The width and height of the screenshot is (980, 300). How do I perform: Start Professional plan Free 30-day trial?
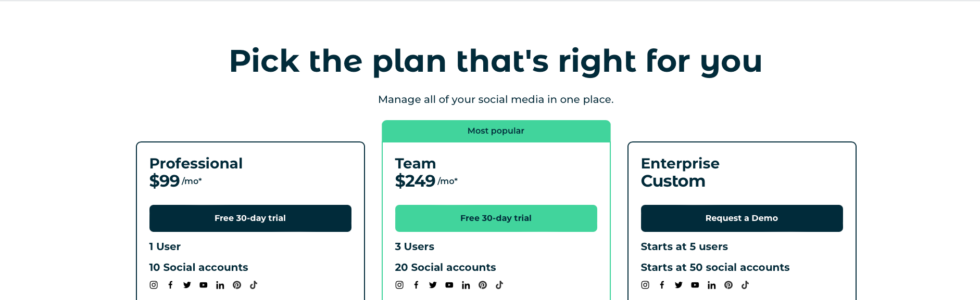[x=250, y=218]
